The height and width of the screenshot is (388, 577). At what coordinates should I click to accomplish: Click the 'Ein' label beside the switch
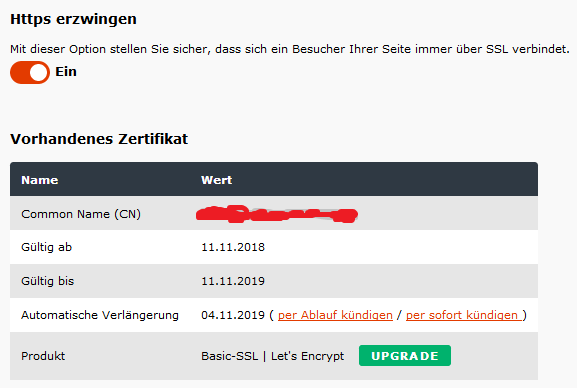[66, 71]
